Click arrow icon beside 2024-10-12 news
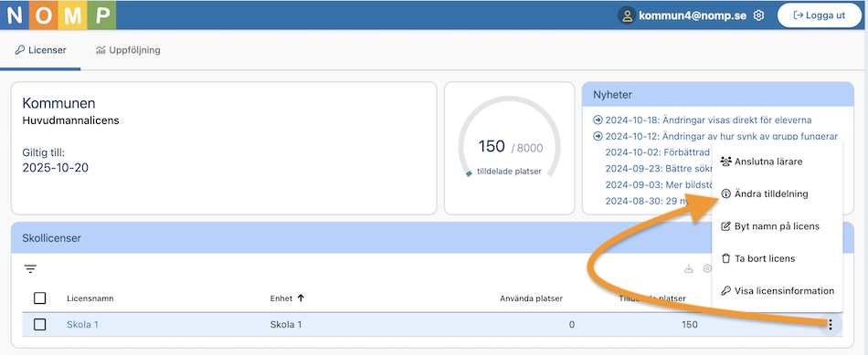The width and height of the screenshot is (868, 355). tap(598, 136)
